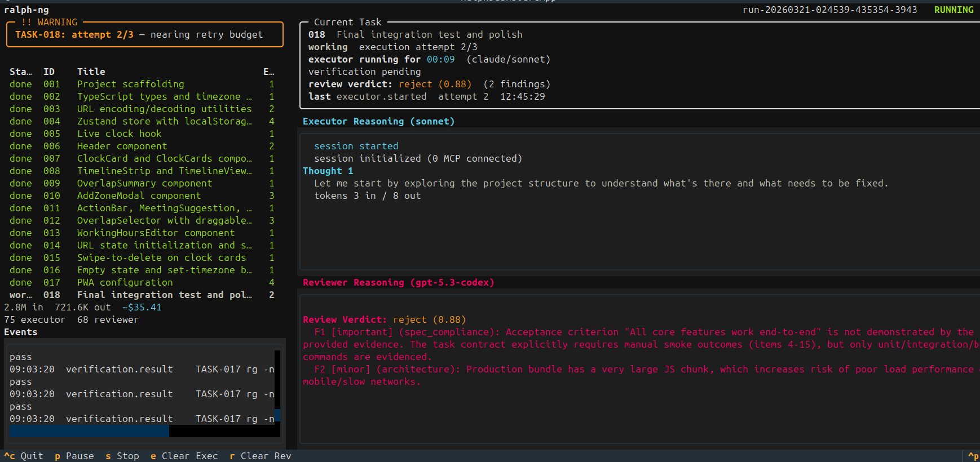This screenshot has height=462, width=980.
Task: Click finding F2 [minor] architecture
Action: tap(641, 375)
